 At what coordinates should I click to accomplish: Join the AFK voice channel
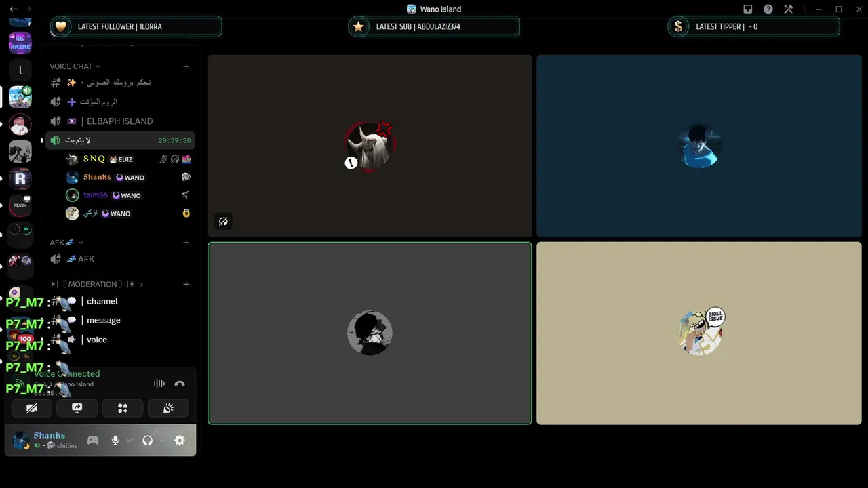click(x=120, y=259)
